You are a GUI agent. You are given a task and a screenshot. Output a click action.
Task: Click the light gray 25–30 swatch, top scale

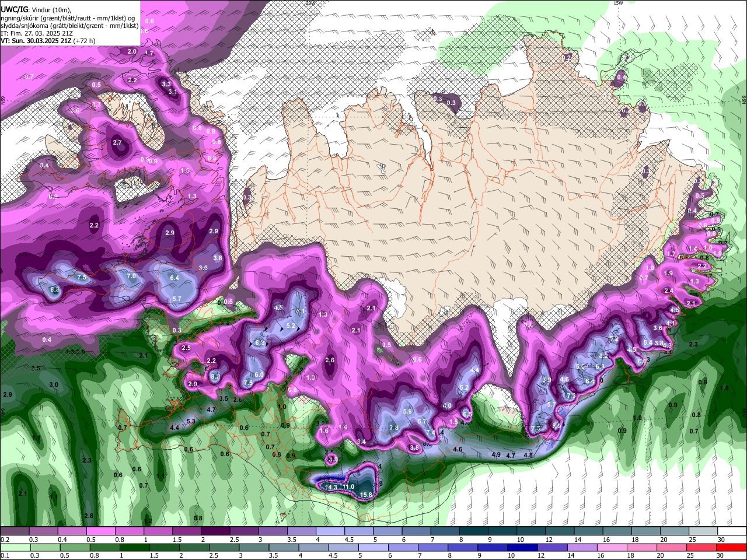tap(703, 531)
